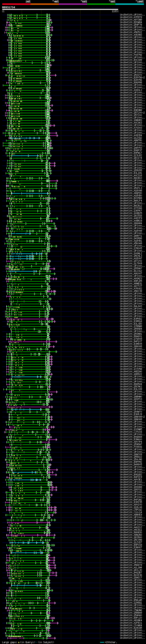Click the red 20% identity legend bar
The width and height of the screenshot is (146, 644).
click(x=16, y=4)
